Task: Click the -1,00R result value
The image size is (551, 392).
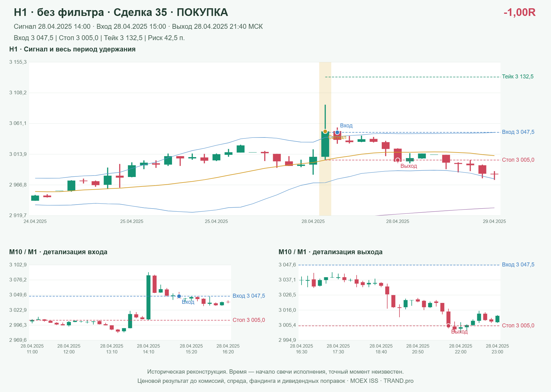Action: tap(519, 12)
